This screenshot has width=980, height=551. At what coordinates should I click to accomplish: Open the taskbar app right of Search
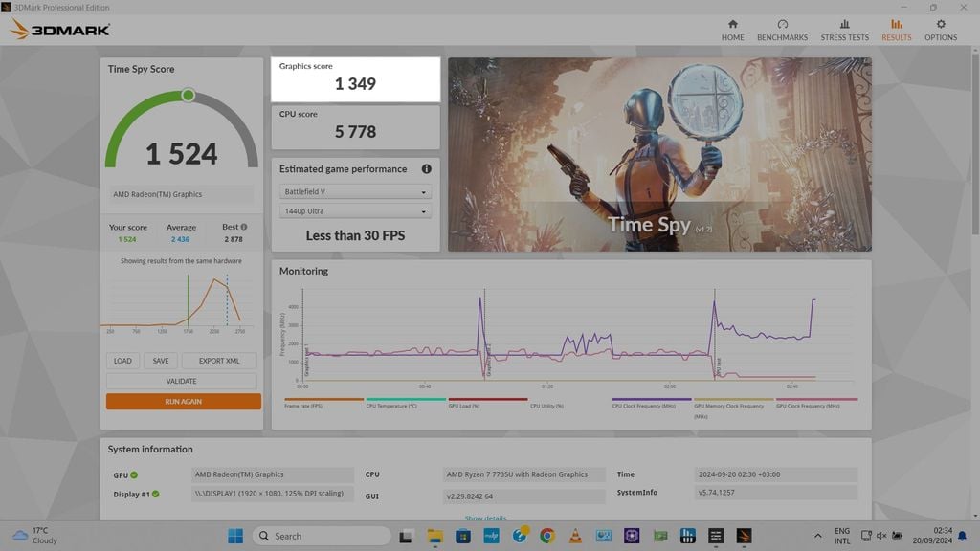[x=406, y=536]
